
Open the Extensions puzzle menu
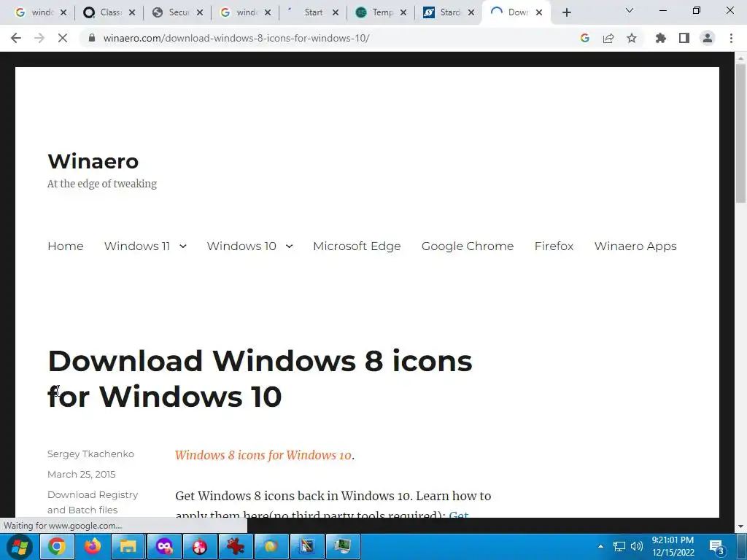click(x=660, y=38)
